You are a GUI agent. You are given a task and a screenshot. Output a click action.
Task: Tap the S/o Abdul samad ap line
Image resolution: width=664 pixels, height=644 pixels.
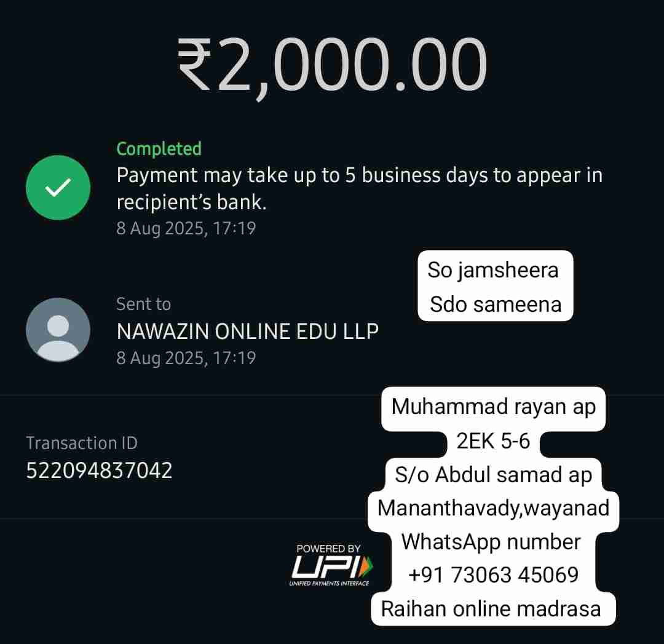pos(493,475)
